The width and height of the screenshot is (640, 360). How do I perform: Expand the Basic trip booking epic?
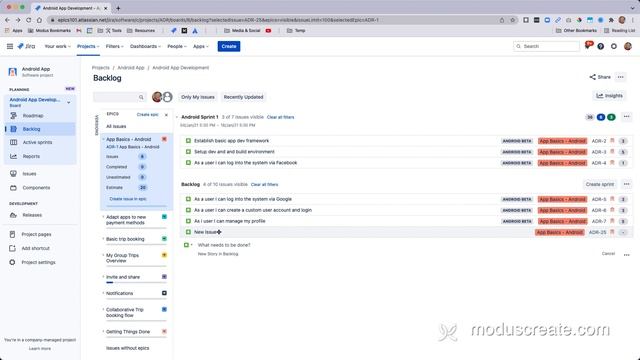103,239
